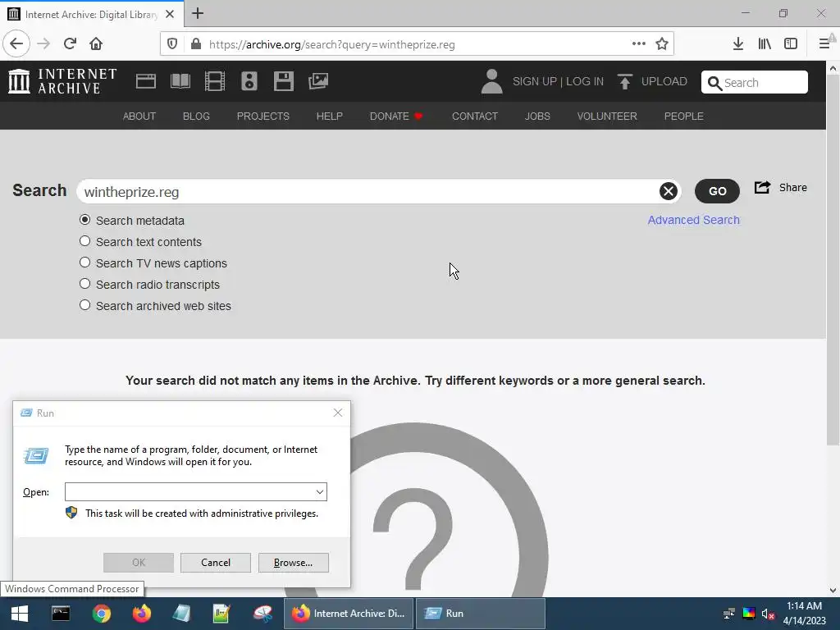Open the VOLUNTEER menu item
840x630 pixels.
pos(607,116)
